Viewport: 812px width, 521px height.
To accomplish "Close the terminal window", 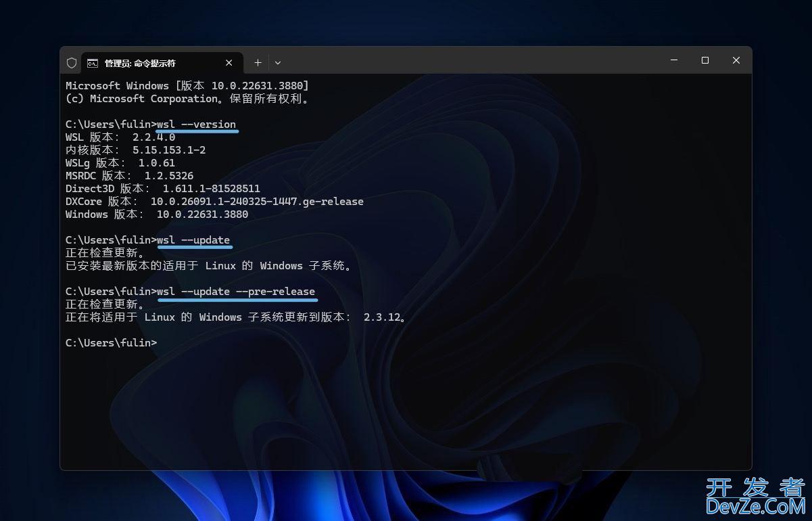I will click(x=736, y=60).
